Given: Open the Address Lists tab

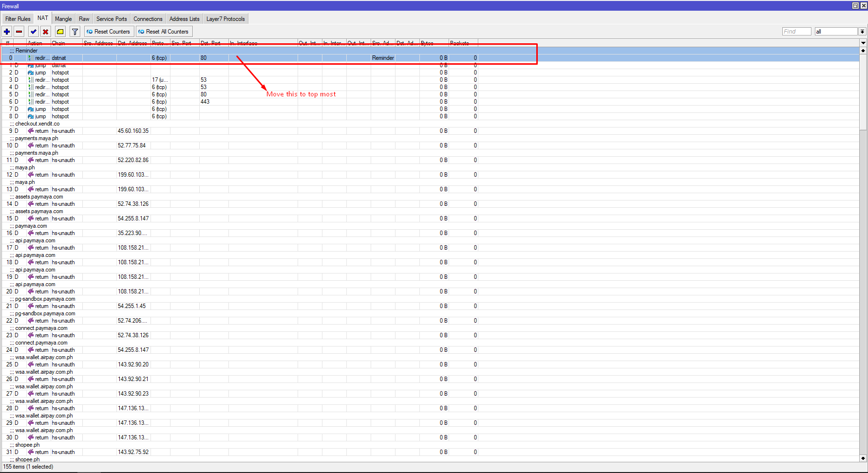Looking at the screenshot, I should pyautogui.click(x=184, y=19).
